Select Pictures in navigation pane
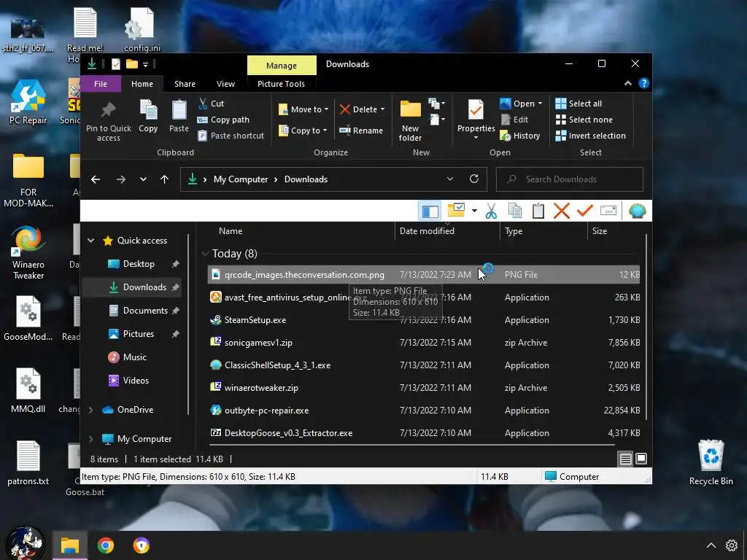The height and width of the screenshot is (560, 747). (x=138, y=334)
